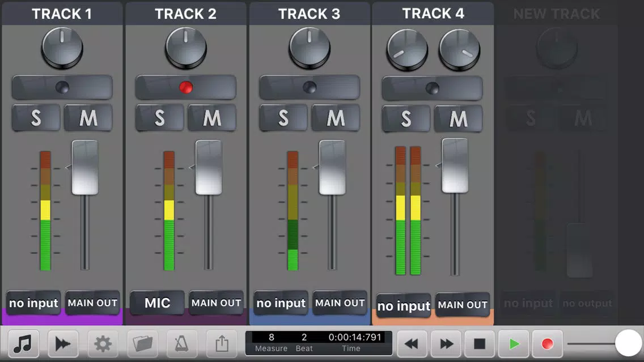Start recording with red record button
The height and width of the screenshot is (362, 644).
click(x=548, y=344)
